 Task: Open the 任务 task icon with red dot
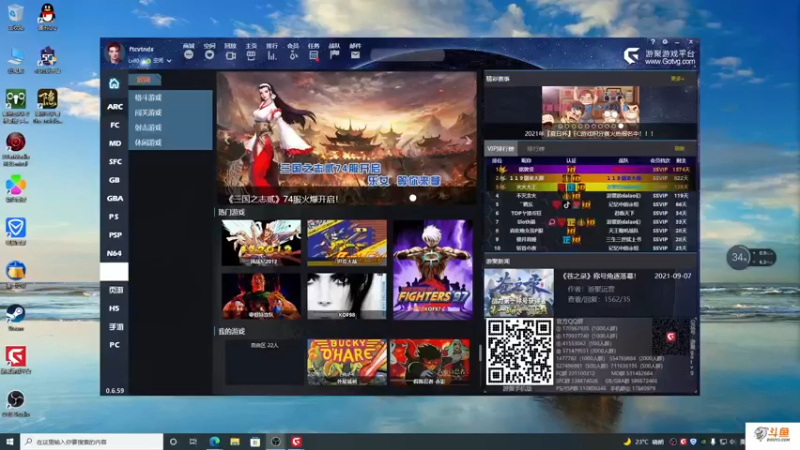[x=314, y=55]
